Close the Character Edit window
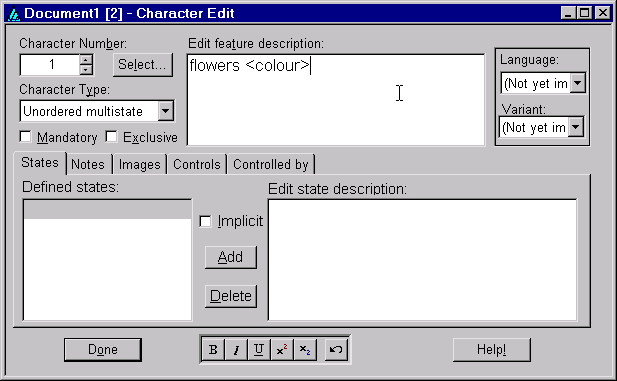 coord(603,13)
